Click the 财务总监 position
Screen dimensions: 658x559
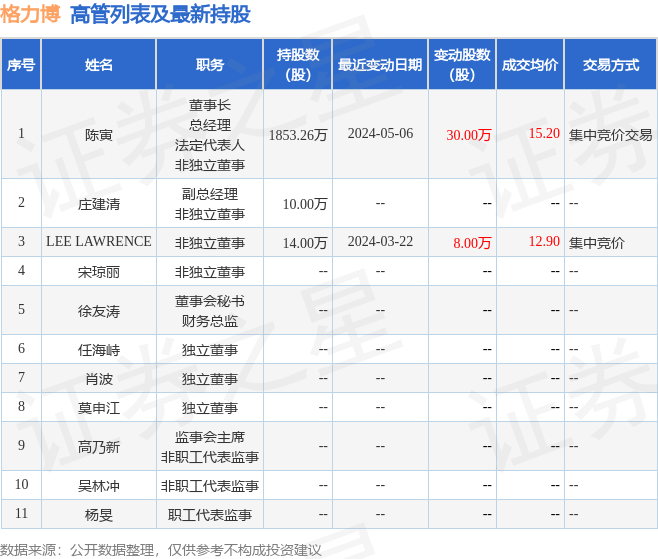tap(209, 321)
